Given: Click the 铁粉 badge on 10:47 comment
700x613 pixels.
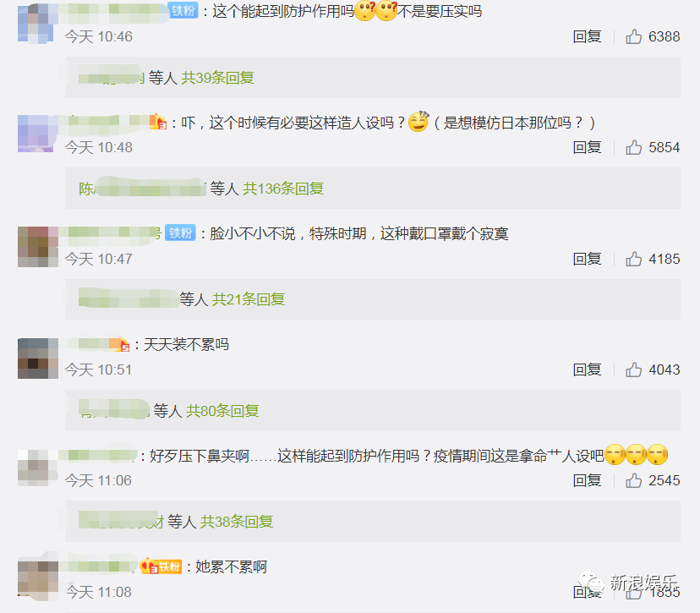Looking at the screenshot, I should [180, 233].
